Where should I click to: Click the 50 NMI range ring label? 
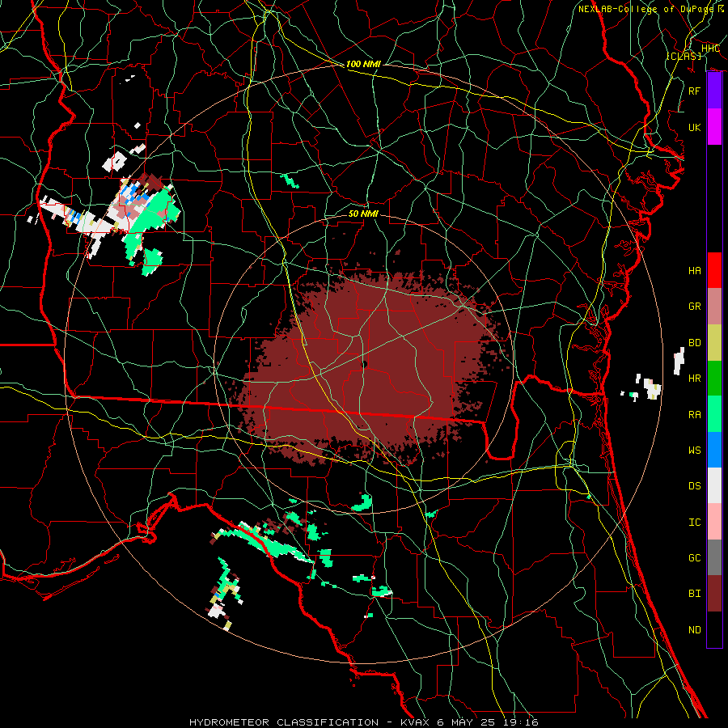[x=363, y=214]
